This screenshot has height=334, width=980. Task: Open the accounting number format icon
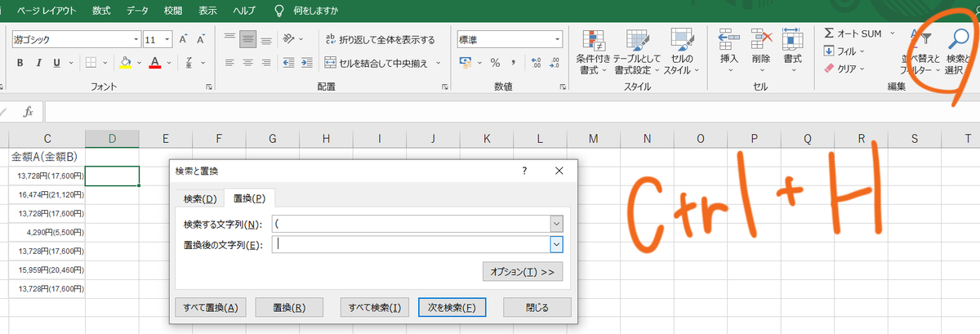pyautogui.click(x=465, y=63)
